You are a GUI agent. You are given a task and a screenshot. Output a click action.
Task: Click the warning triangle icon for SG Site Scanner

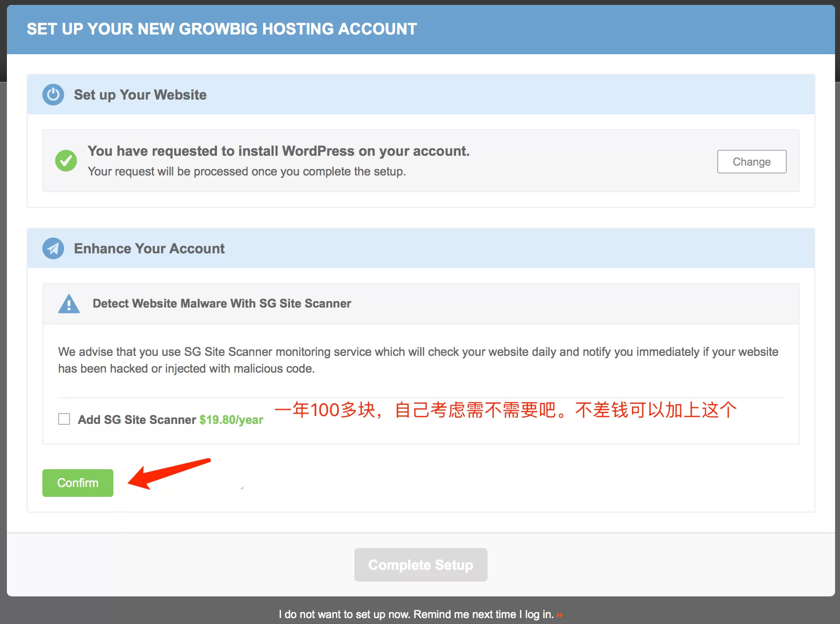coord(69,304)
